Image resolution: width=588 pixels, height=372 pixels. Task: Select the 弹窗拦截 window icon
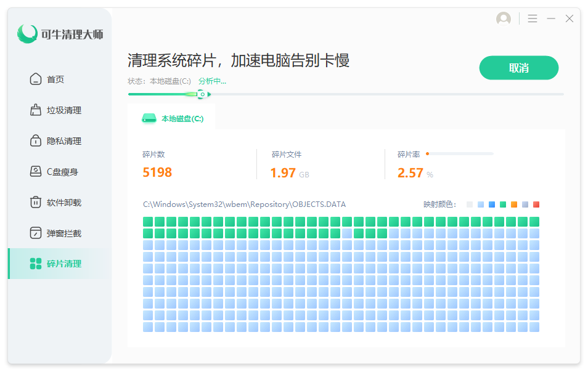(36, 233)
